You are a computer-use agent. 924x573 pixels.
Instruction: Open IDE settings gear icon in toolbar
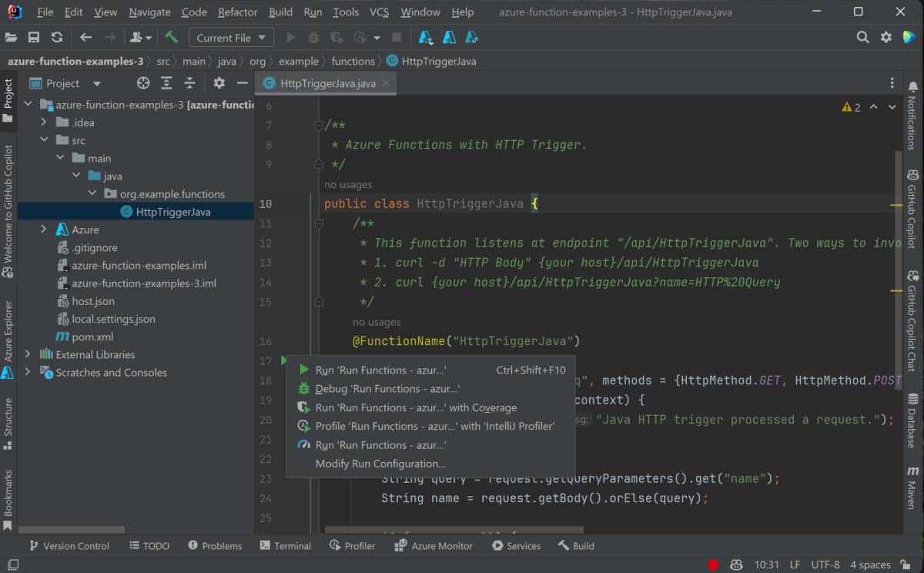(x=886, y=38)
